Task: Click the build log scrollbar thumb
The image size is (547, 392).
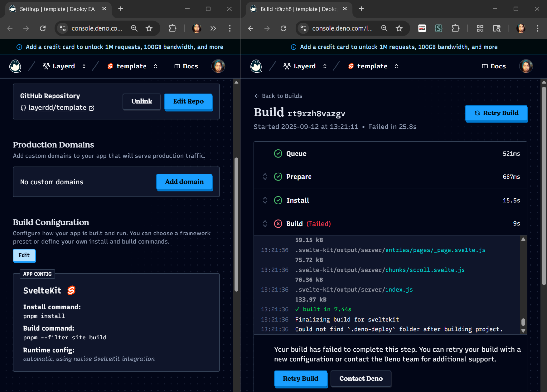Action: pos(523,322)
